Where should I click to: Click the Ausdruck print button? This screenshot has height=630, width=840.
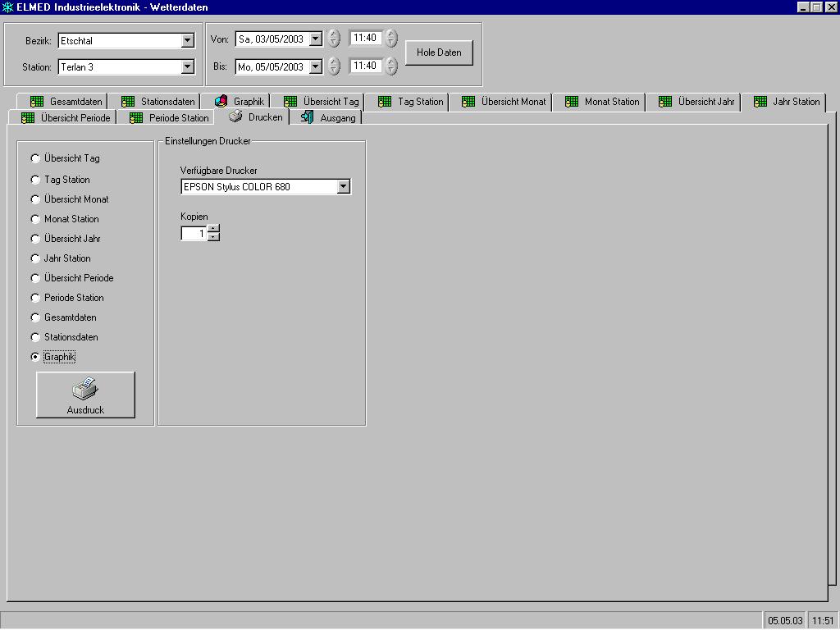point(85,395)
